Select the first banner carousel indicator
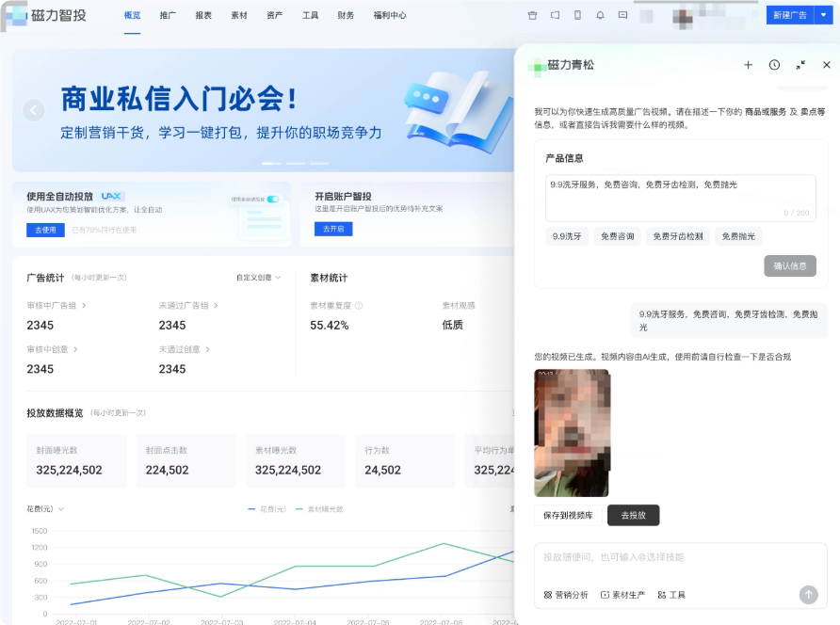 click(271, 164)
